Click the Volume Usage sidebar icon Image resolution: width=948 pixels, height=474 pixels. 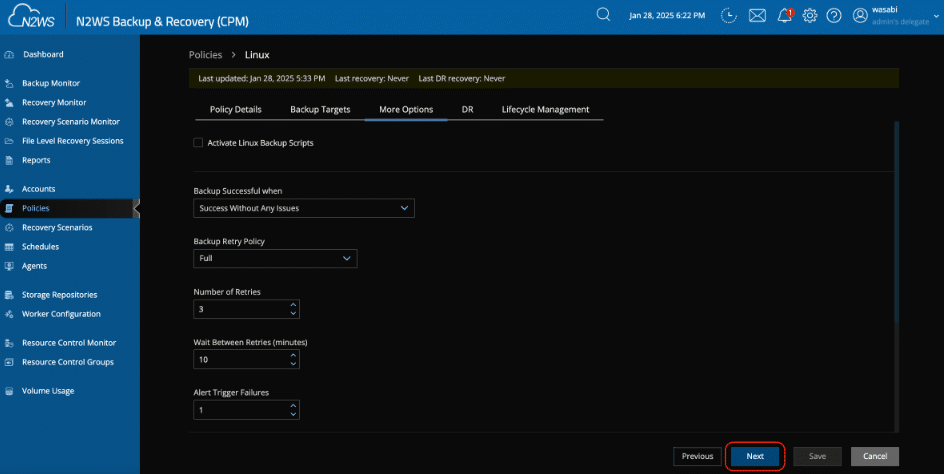point(8,391)
